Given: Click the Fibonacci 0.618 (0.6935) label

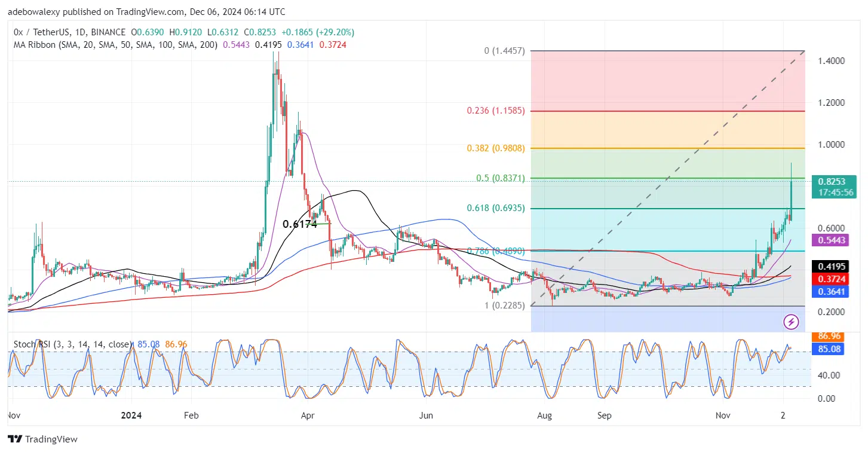Looking at the screenshot, I should coord(495,208).
